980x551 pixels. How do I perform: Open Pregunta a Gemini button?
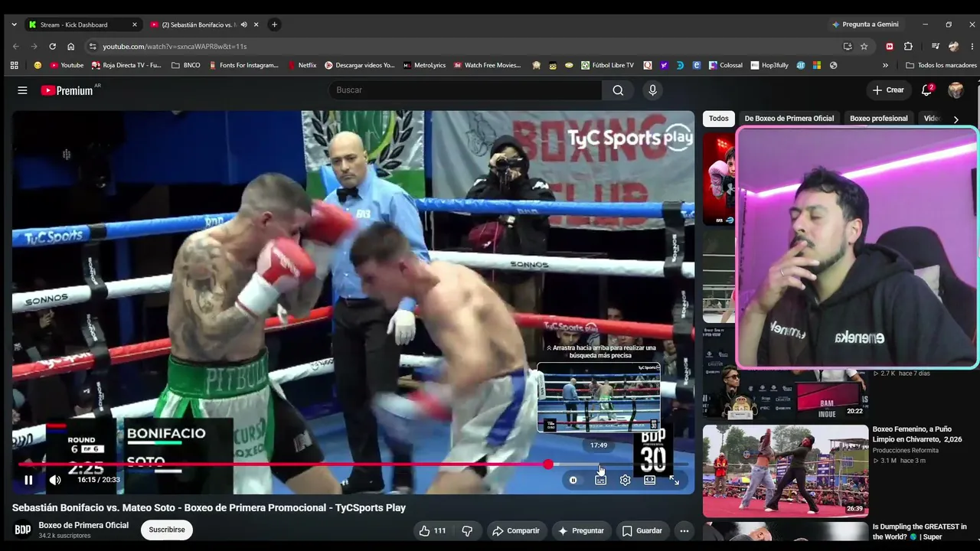click(x=866, y=24)
